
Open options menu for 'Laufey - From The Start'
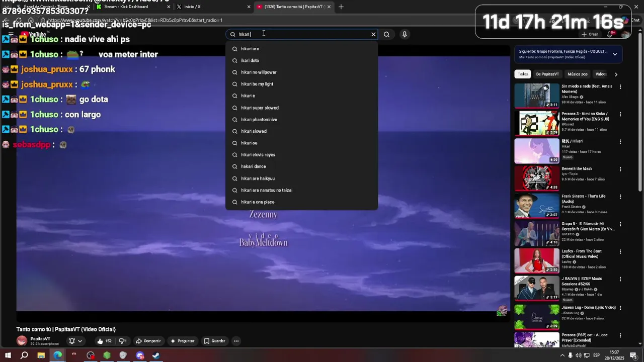pos(620,252)
